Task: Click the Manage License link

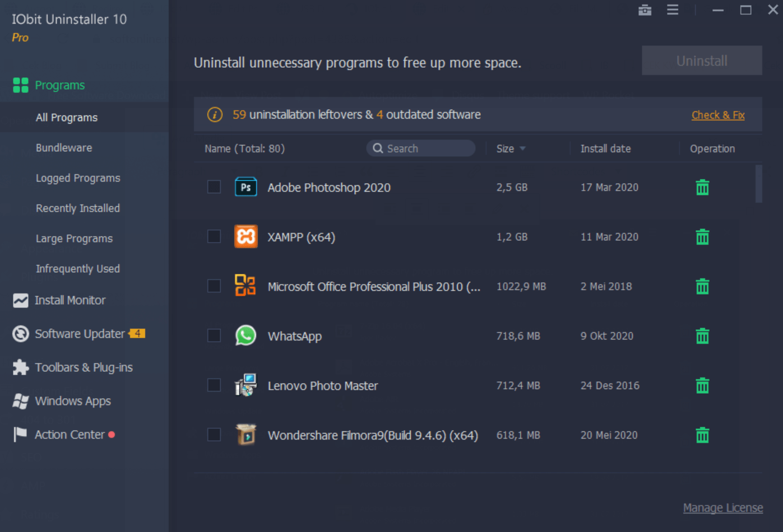Action: pos(723,508)
